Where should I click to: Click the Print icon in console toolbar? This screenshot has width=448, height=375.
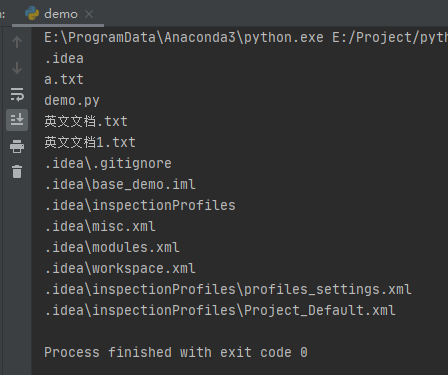click(17, 146)
